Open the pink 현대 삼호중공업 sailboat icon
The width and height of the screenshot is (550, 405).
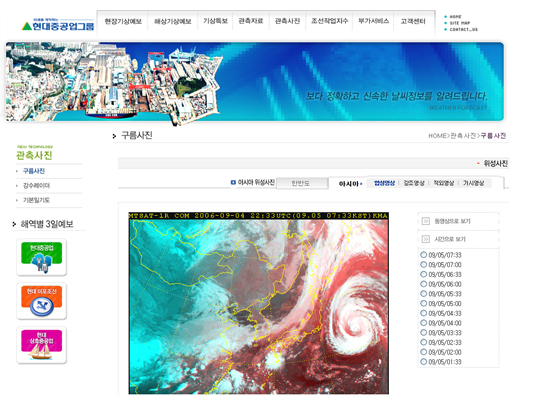[42, 345]
